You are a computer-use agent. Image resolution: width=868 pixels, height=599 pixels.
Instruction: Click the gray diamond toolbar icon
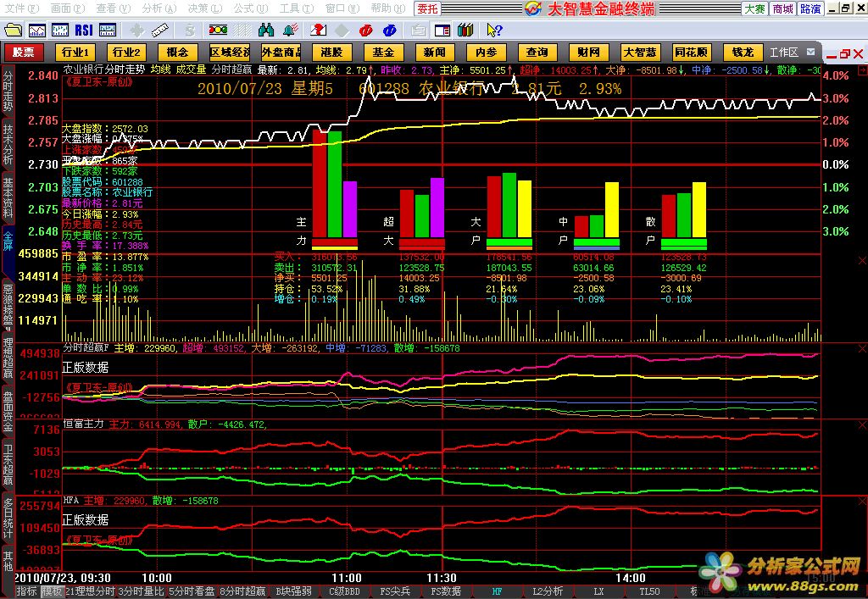point(342,31)
